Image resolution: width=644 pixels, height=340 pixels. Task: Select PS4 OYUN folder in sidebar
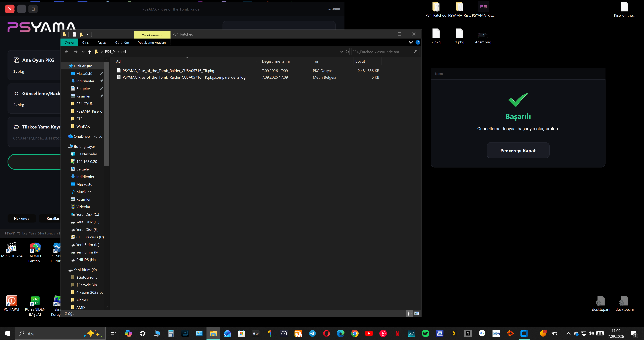coord(85,104)
